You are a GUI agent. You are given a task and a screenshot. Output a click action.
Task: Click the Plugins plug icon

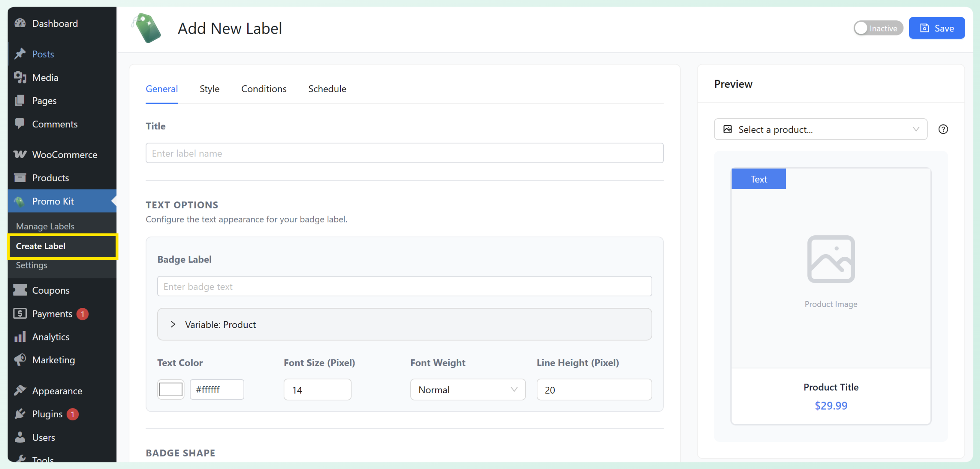coord(20,414)
